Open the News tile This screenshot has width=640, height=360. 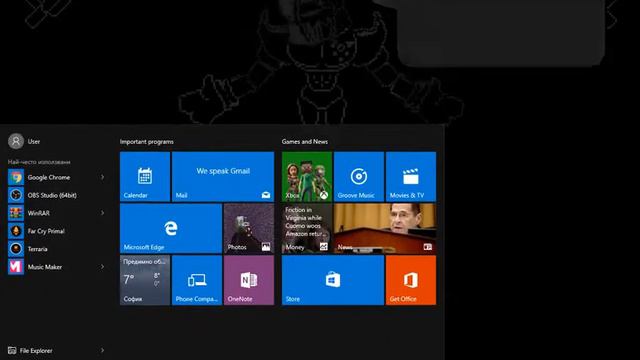[x=385, y=229]
